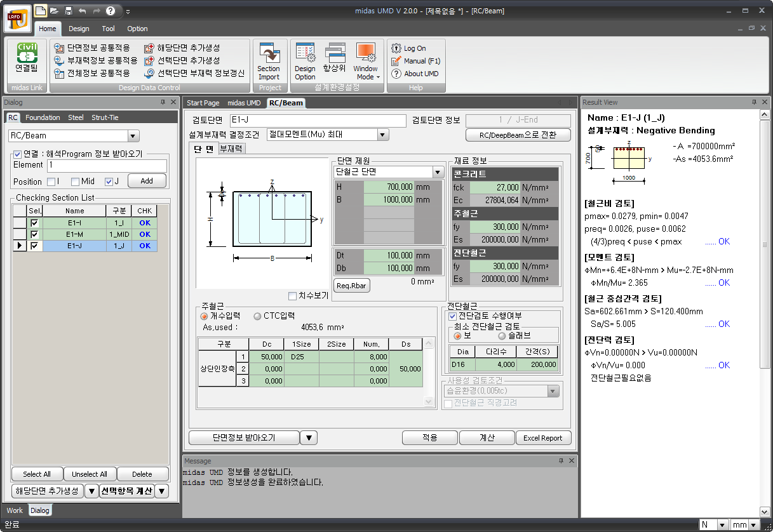Open dropdown arrow next to 선택항목 계산
This screenshot has width=773, height=532.
pos(162,491)
